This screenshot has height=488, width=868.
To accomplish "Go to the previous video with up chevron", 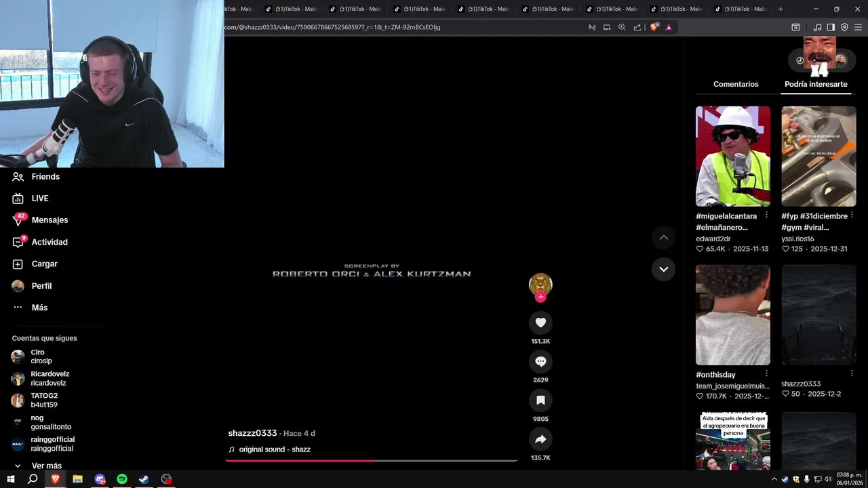I will [x=663, y=237].
